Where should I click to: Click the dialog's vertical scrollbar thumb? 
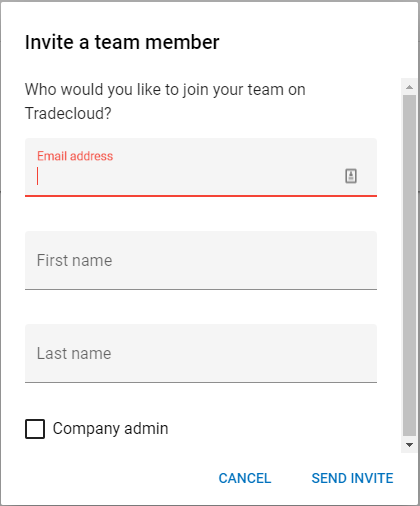point(409,266)
